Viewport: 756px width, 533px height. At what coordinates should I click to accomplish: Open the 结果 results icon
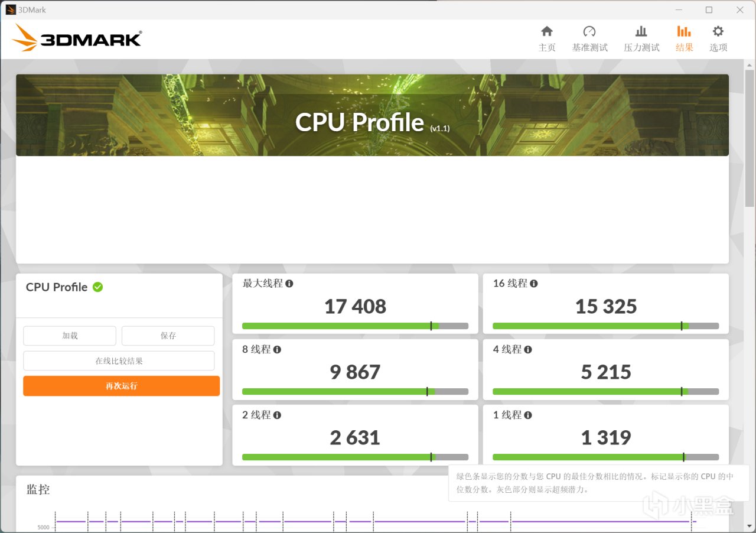pyautogui.click(x=684, y=31)
